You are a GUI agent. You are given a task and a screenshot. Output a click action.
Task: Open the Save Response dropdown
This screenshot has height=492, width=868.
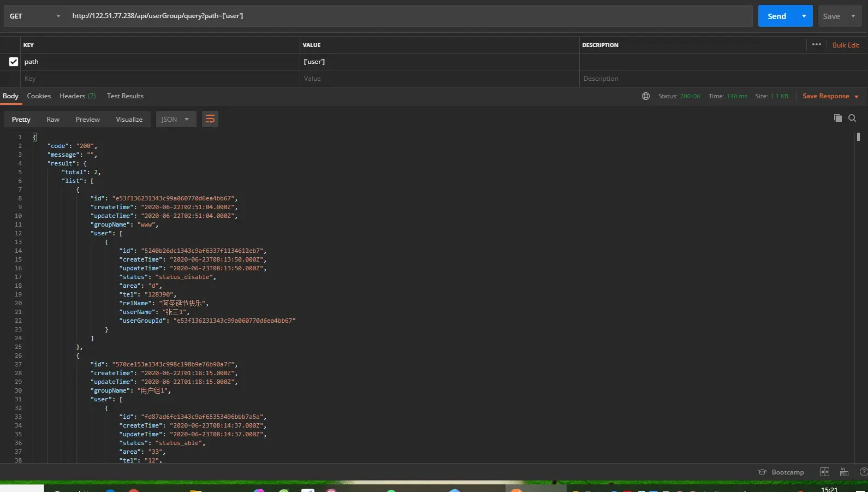tap(830, 96)
